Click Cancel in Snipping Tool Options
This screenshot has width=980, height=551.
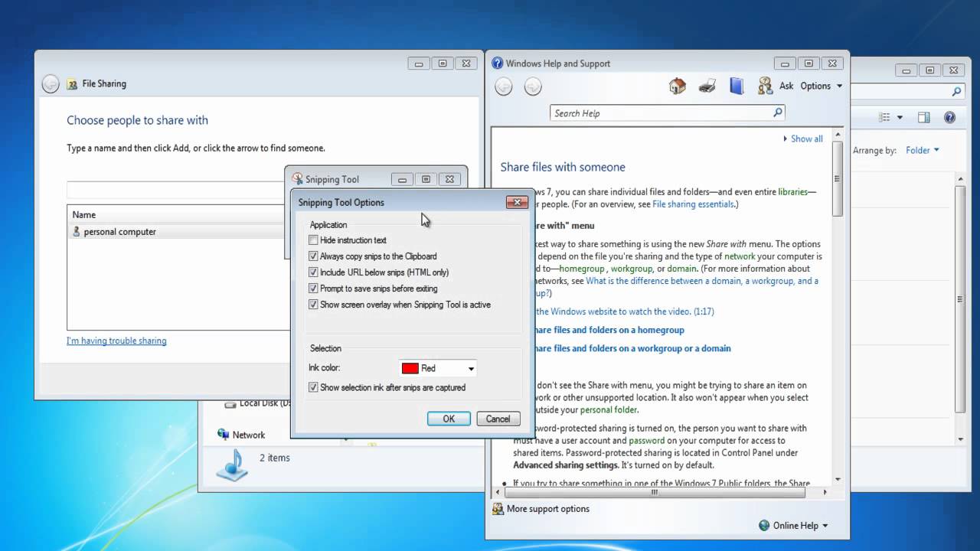point(498,419)
